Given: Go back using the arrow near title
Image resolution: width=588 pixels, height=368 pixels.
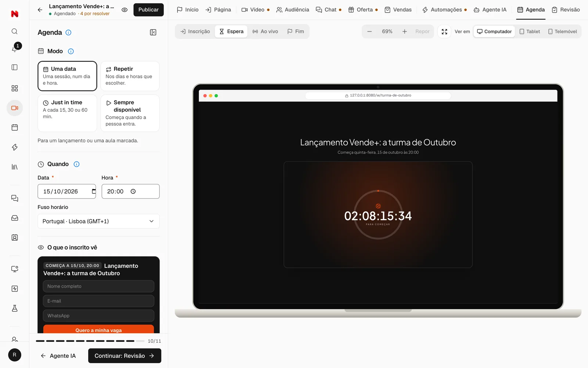Looking at the screenshot, I should point(40,10).
